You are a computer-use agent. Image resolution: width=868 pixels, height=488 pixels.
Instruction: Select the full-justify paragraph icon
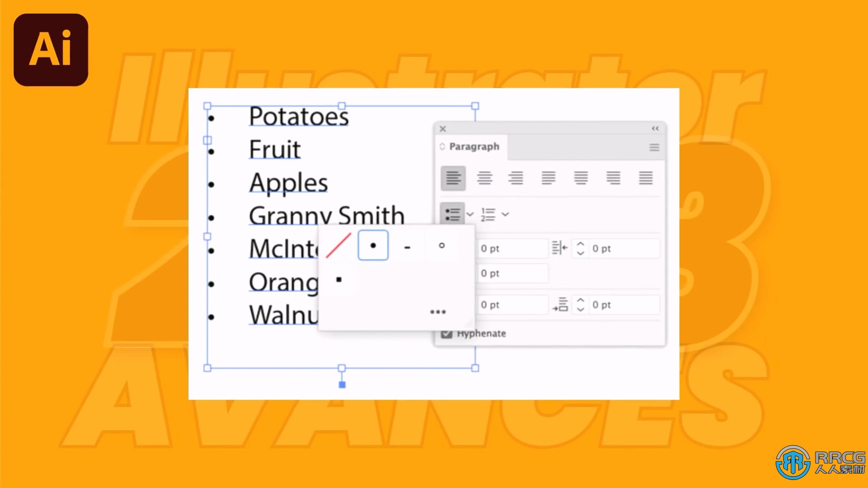(646, 178)
